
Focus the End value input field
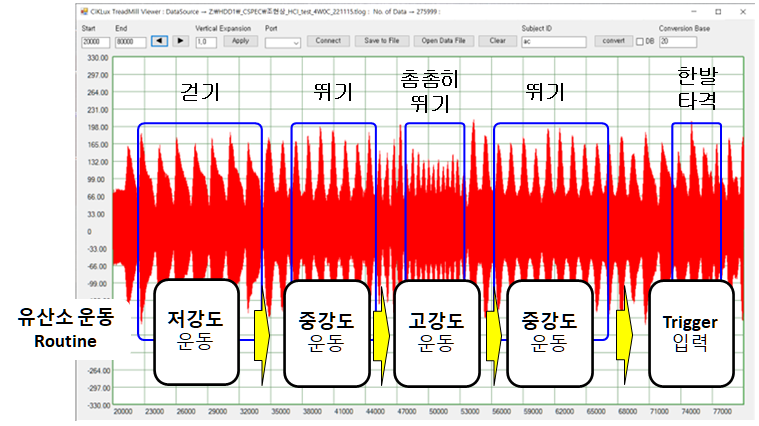pyautogui.click(x=129, y=42)
